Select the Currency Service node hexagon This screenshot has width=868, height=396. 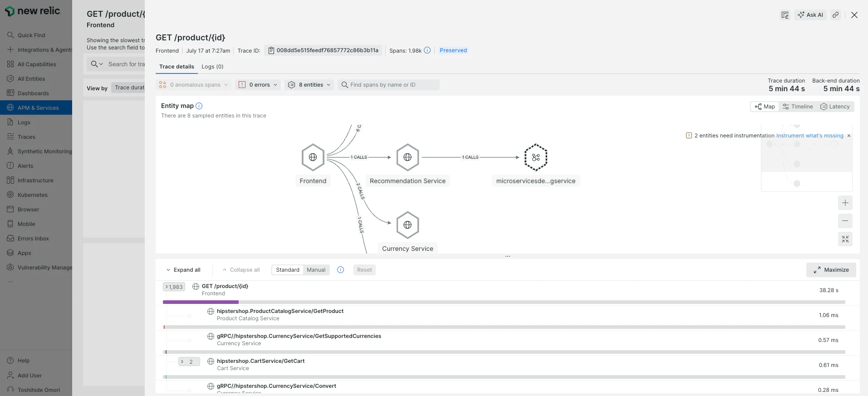pyautogui.click(x=407, y=225)
